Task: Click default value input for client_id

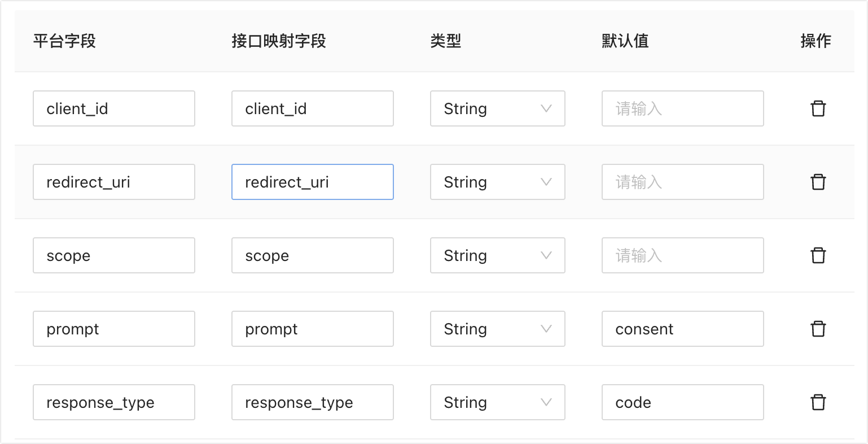Action: coord(682,108)
